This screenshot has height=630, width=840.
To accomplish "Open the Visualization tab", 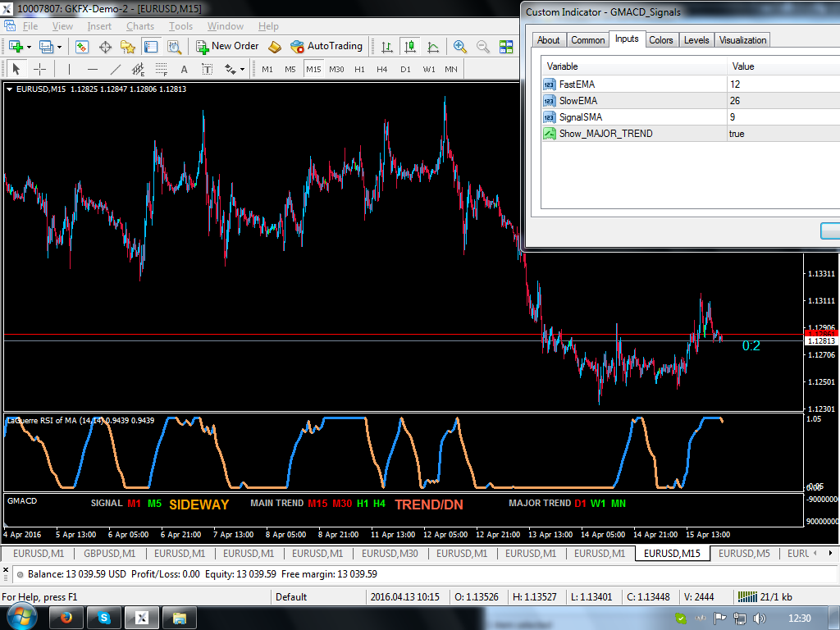I will click(742, 40).
